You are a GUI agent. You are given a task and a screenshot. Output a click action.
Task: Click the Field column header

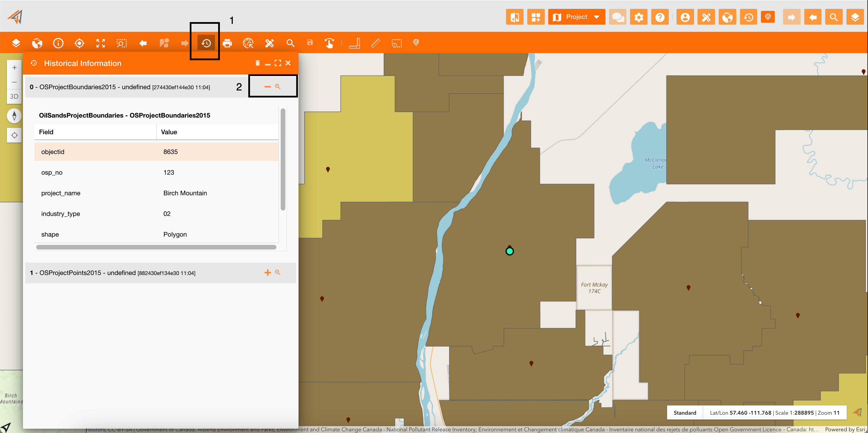coord(95,132)
